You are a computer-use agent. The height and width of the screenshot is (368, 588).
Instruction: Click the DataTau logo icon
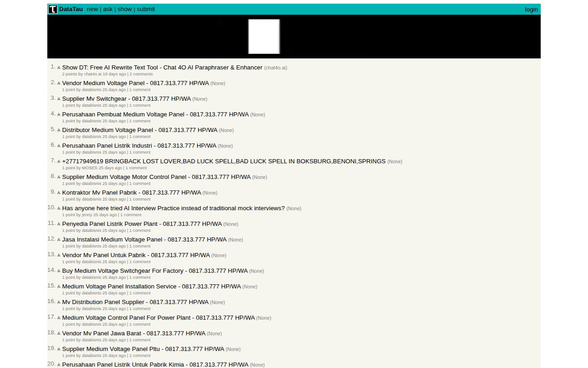52,9
